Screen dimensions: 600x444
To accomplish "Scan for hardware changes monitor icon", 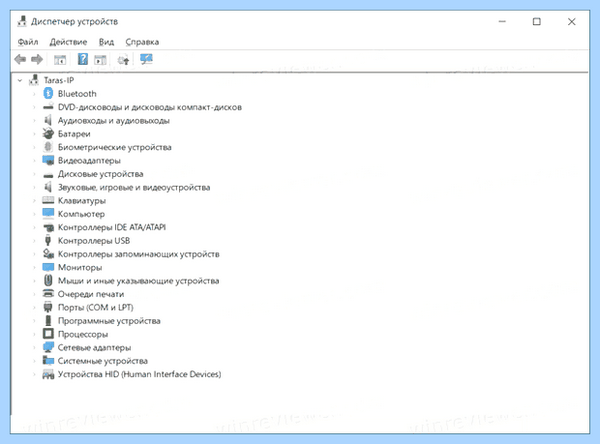I will click(146, 59).
